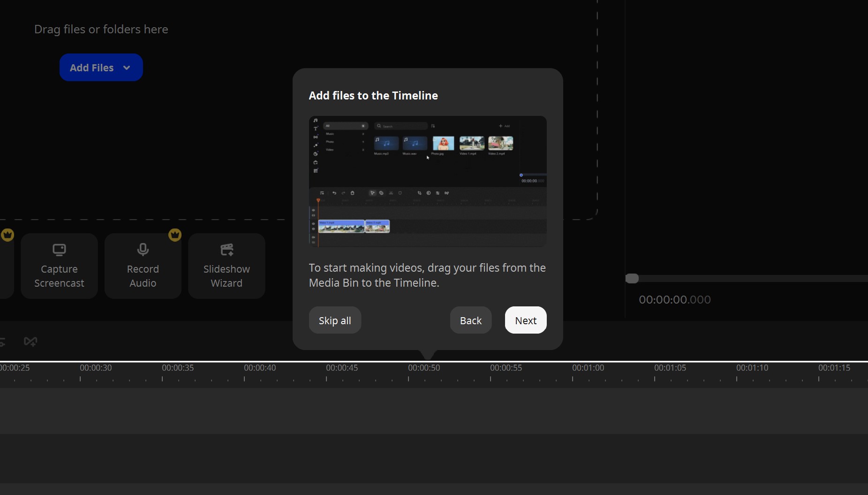Viewport: 868px width, 495px height.
Task: Launch the Slideshow Wizard
Action: 226,266
